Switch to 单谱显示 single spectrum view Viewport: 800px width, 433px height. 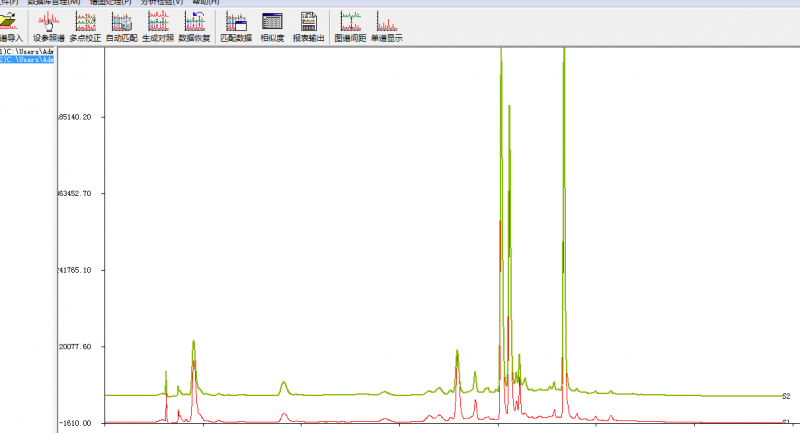click(x=387, y=27)
